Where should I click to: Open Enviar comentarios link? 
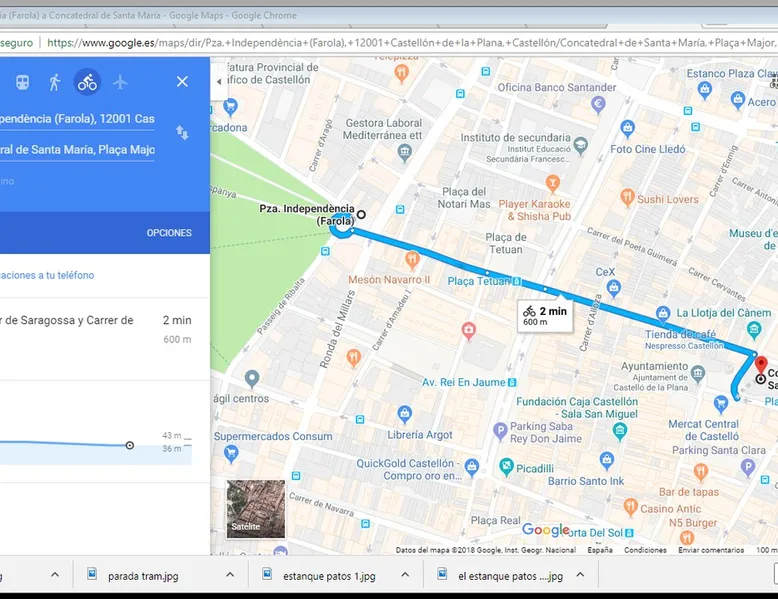[711, 550]
